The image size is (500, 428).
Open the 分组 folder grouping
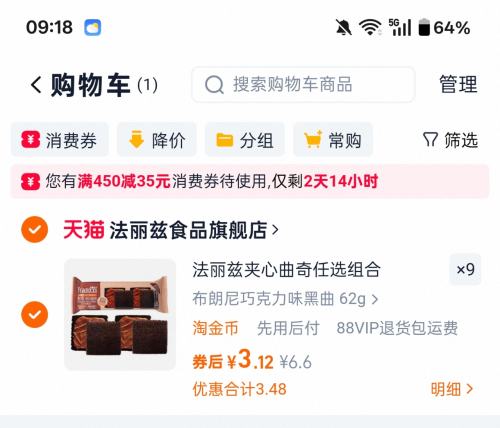click(245, 140)
